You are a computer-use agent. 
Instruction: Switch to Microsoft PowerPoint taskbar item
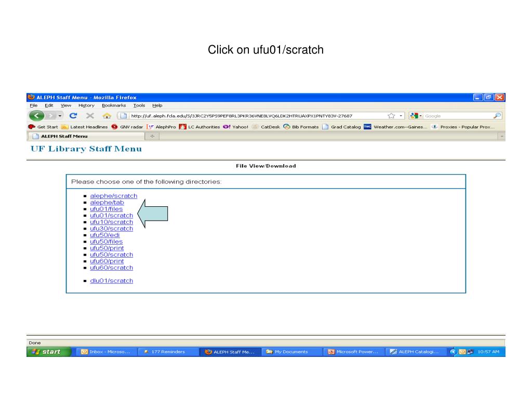click(353, 352)
